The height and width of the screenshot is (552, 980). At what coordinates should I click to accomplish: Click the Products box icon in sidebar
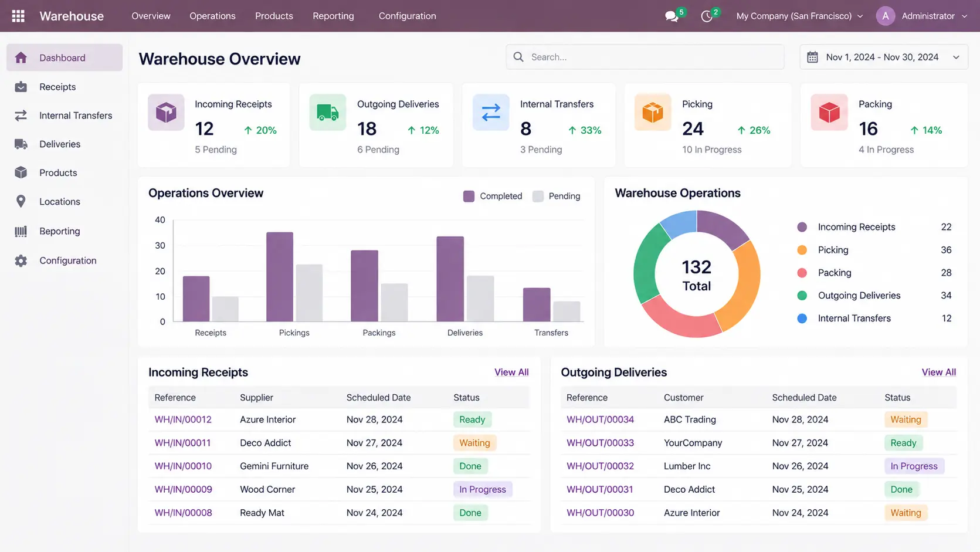click(x=21, y=172)
